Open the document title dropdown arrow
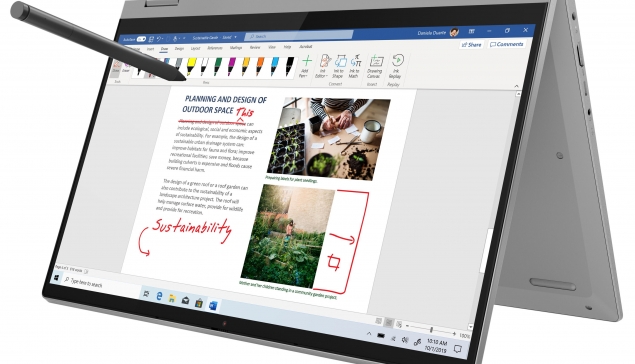The image size is (635, 364). coord(235,37)
